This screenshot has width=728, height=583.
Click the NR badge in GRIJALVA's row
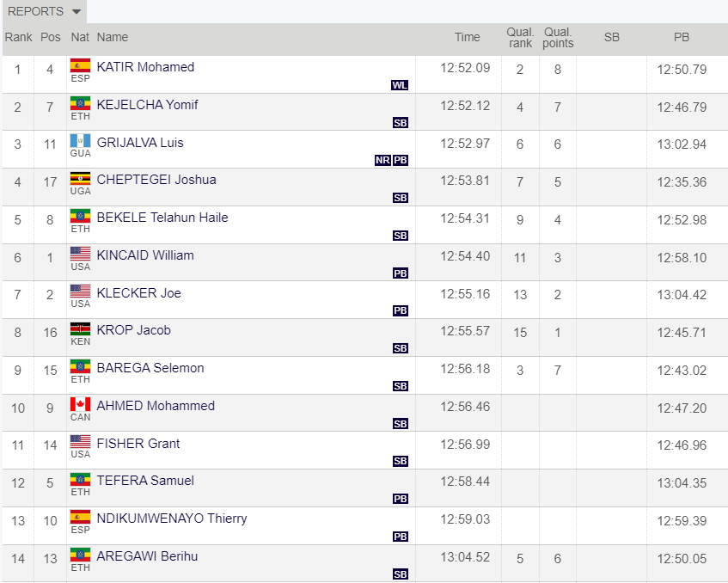pyautogui.click(x=382, y=160)
